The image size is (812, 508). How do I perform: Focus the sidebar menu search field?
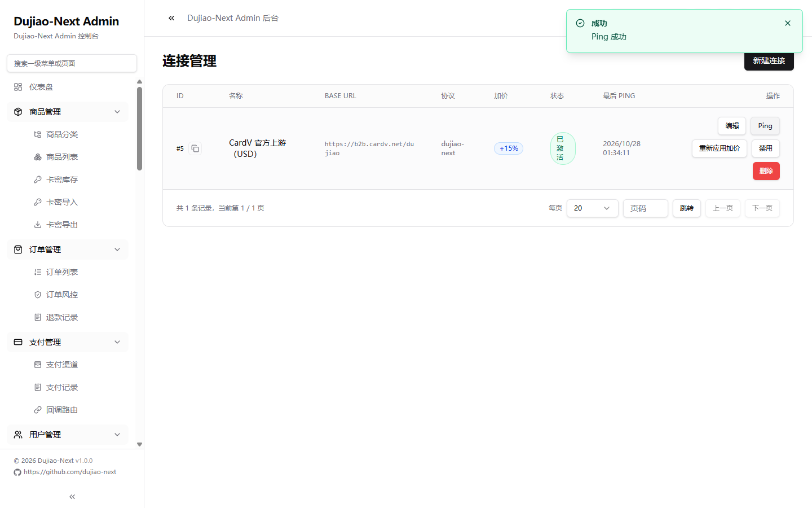72,63
